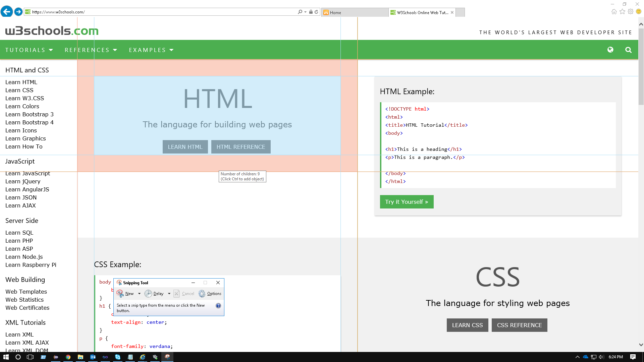Close the W3Schools browser tab
Image resolution: width=644 pixels, height=362 pixels.
(452, 12)
